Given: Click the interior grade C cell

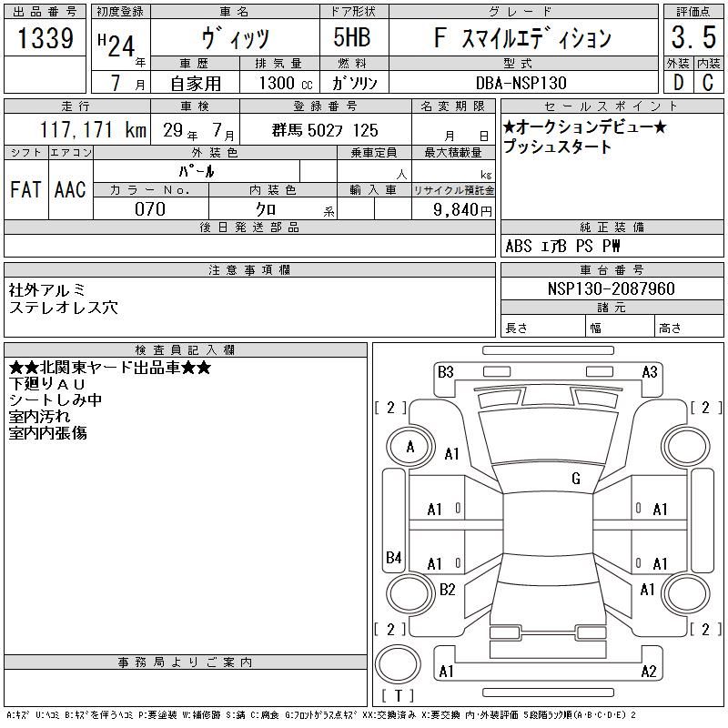Looking at the screenshot, I should [x=707, y=82].
